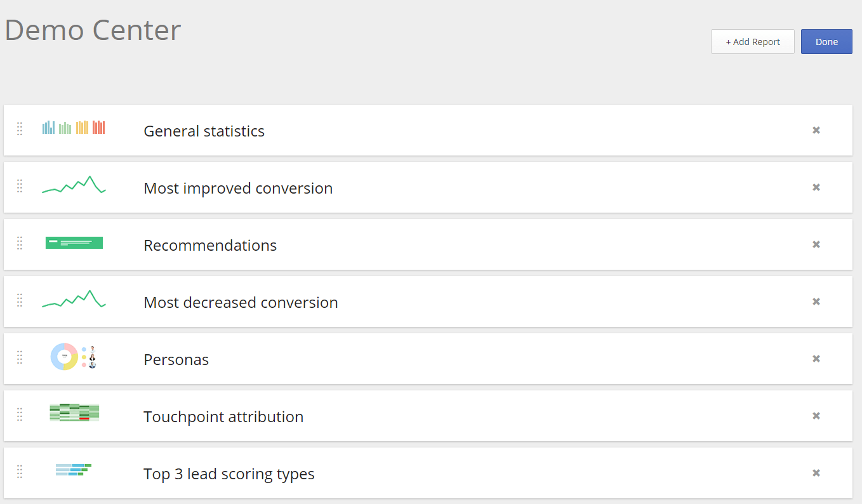Screen dimensions: 862x504
Task: Remove Top 3 lead scoring types report
Action: (816, 473)
